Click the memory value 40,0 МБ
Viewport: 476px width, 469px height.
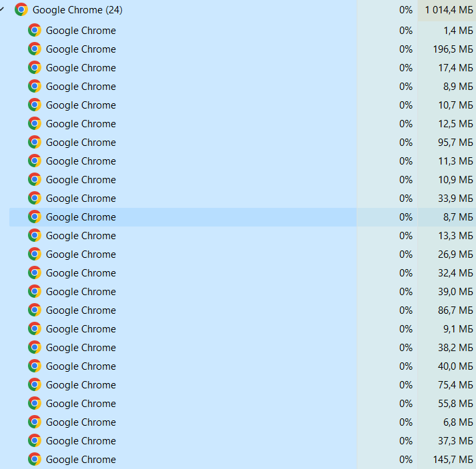[x=455, y=366]
